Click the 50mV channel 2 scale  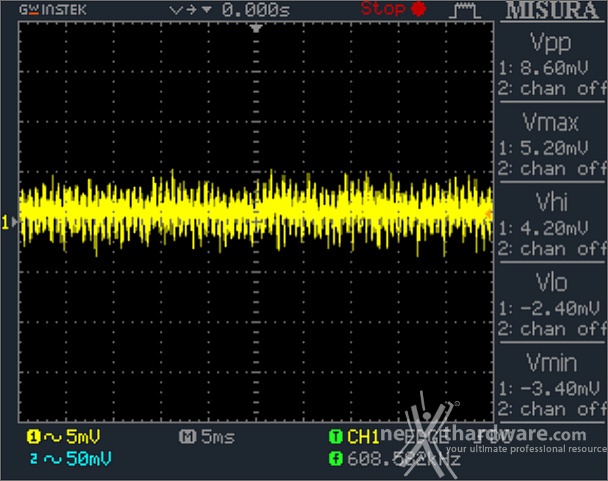tap(89, 459)
